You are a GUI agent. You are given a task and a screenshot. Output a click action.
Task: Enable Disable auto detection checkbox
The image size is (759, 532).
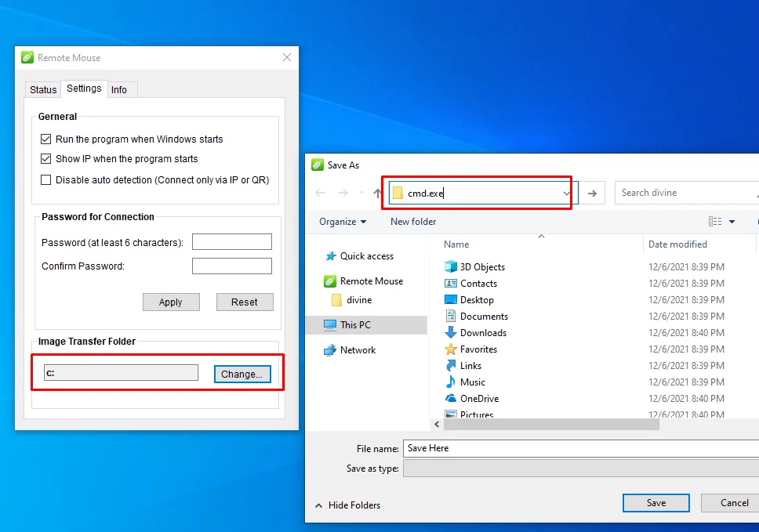[x=46, y=180]
